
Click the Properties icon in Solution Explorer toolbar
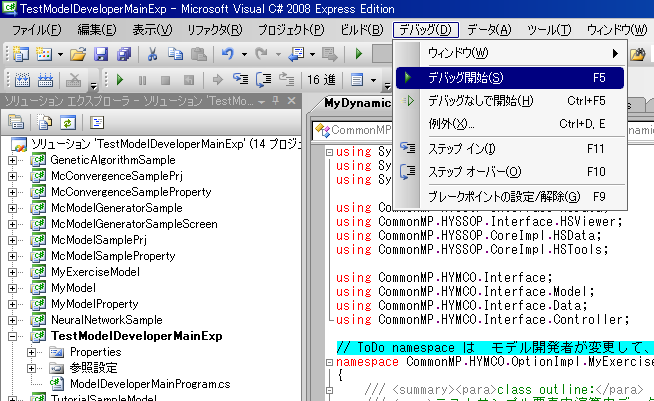tap(16, 122)
